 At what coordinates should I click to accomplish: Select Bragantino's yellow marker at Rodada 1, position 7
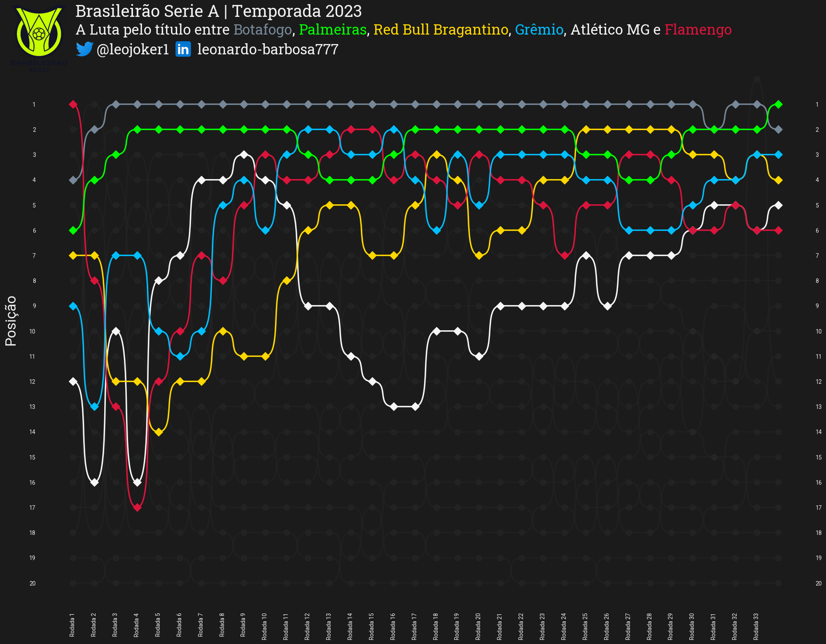pos(73,256)
